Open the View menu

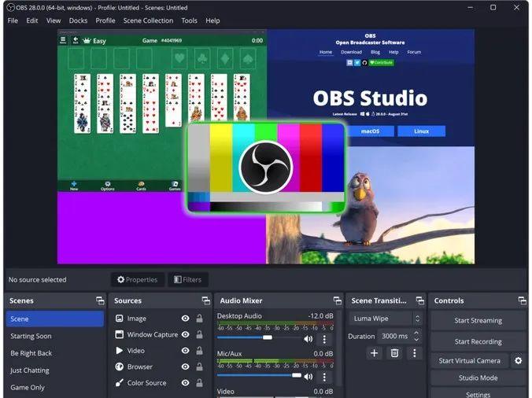[54, 20]
